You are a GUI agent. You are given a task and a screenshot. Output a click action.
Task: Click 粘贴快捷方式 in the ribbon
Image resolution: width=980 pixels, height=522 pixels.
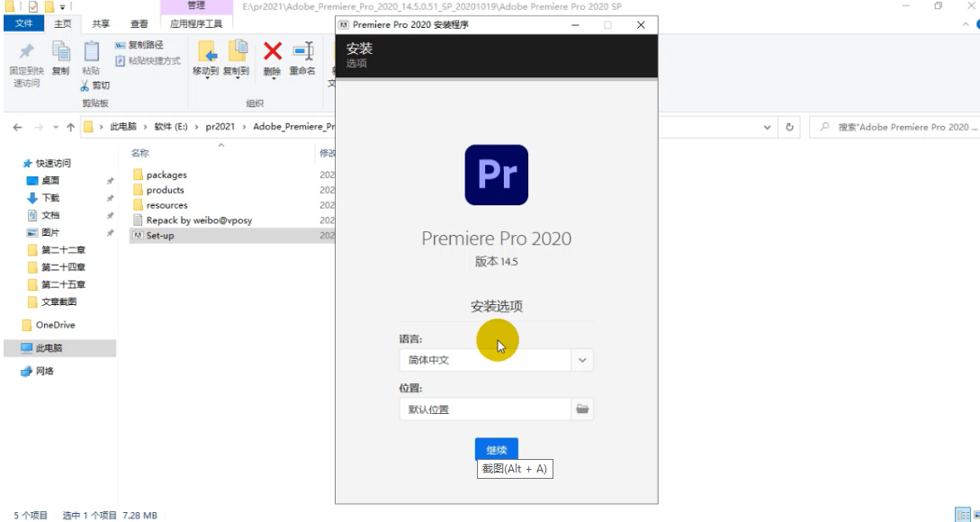(x=148, y=60)
